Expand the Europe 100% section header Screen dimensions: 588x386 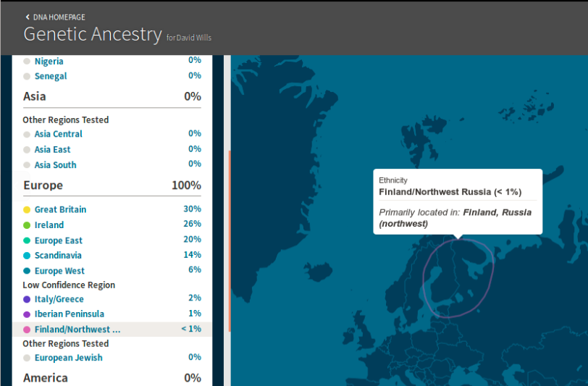pos(112,185)
